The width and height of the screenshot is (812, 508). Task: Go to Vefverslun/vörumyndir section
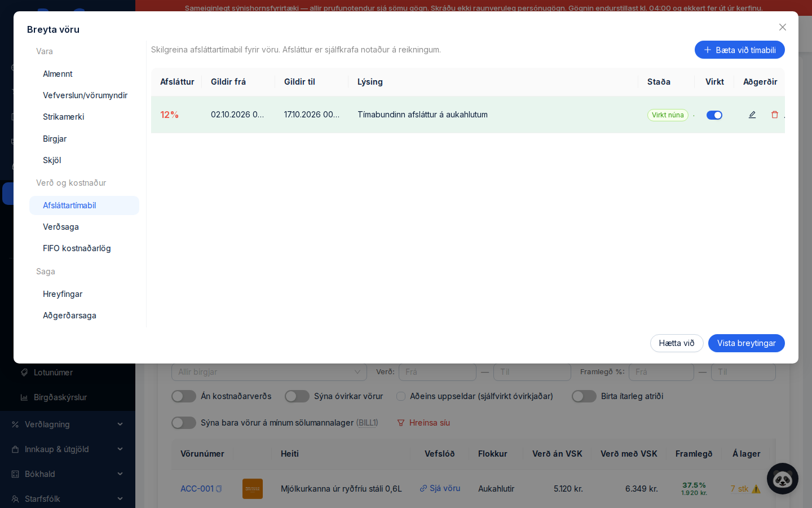[84, 95]
